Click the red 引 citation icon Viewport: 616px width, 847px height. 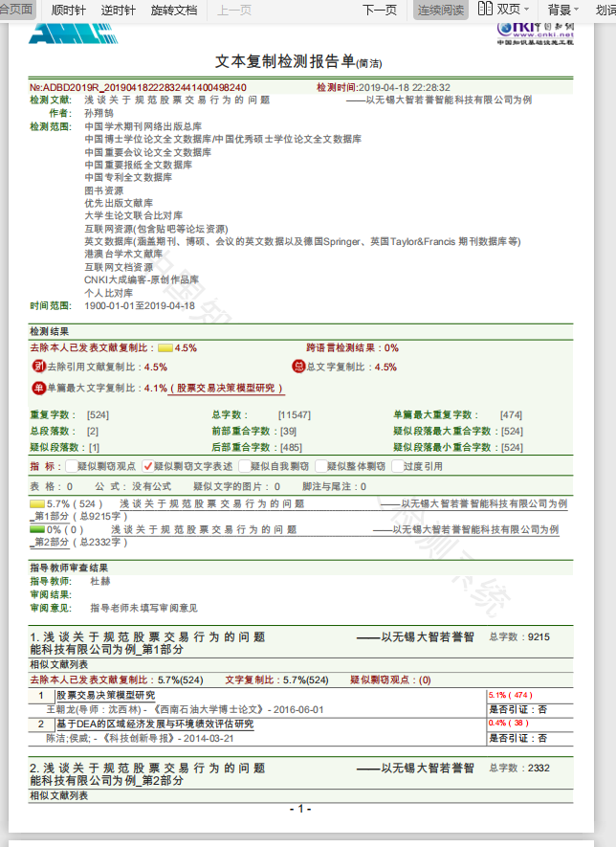[39, 367]
